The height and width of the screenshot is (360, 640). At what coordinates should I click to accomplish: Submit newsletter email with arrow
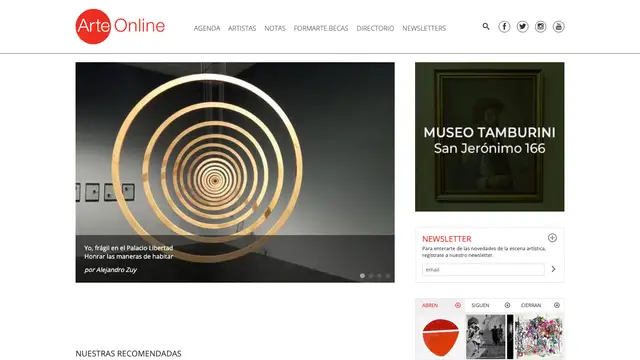pyautogui.click(x=553, y=269)
